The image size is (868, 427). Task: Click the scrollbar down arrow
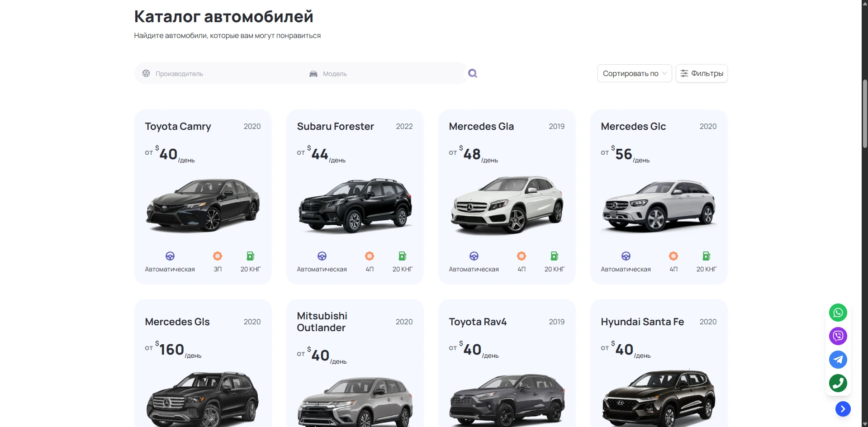[x=865, y=424]
